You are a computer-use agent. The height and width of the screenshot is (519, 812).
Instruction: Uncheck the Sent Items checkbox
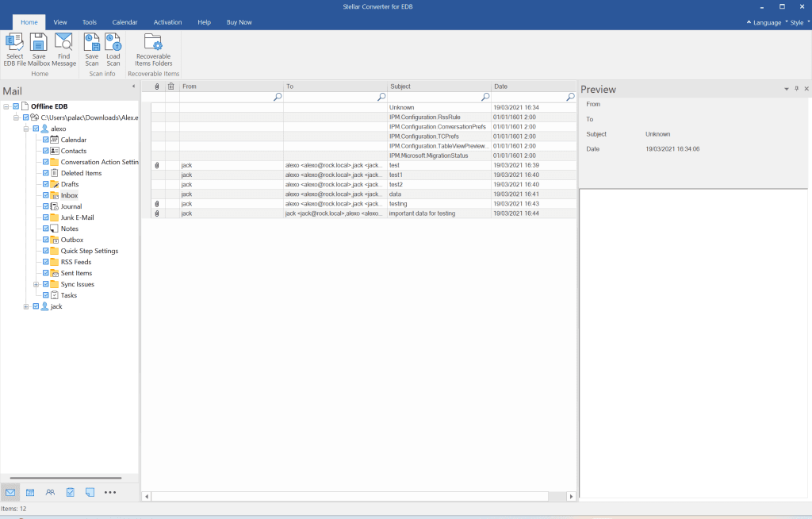pos(45,273)
